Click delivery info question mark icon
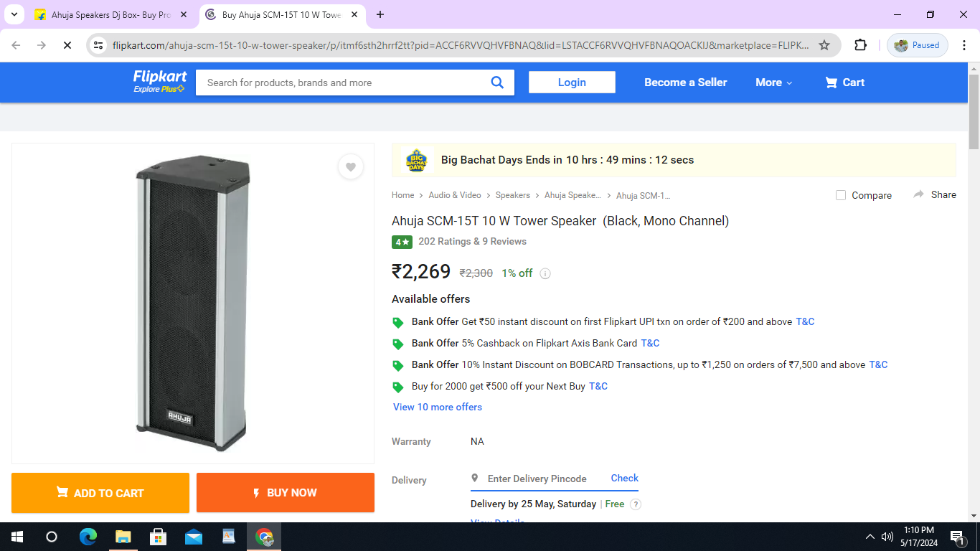This screenshot has width=980, height=551. point(635,504)
